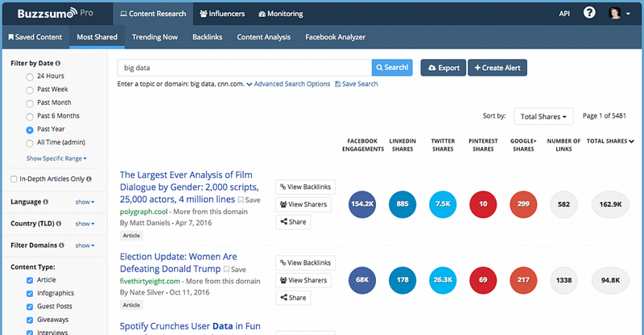The height and width of the screenshot is (335, 644).
Task: Click the In-Depth Articles info icon
Action: [89, 179]
